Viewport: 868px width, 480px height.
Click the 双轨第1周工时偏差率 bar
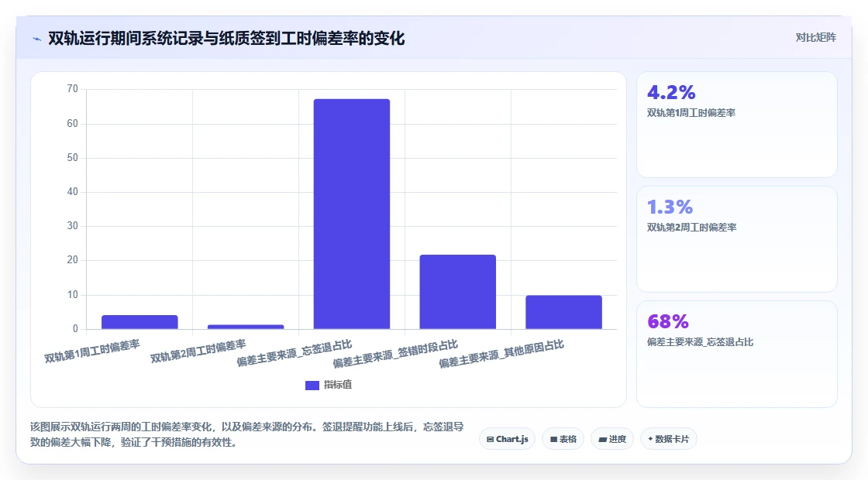139,322
